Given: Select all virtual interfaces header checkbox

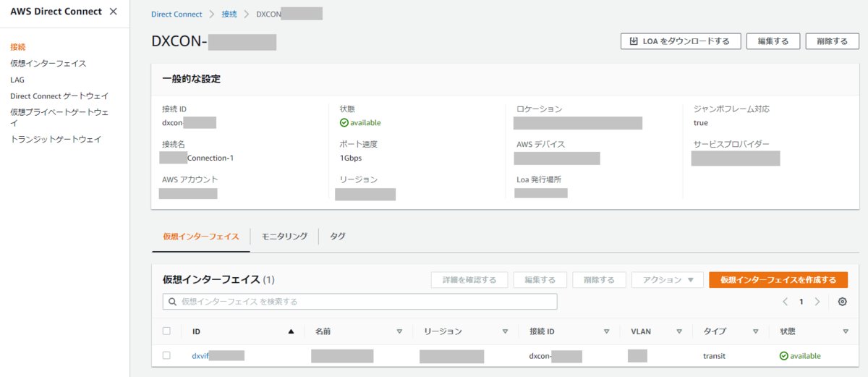Looking at the screenshot, I should coord(166,331).
